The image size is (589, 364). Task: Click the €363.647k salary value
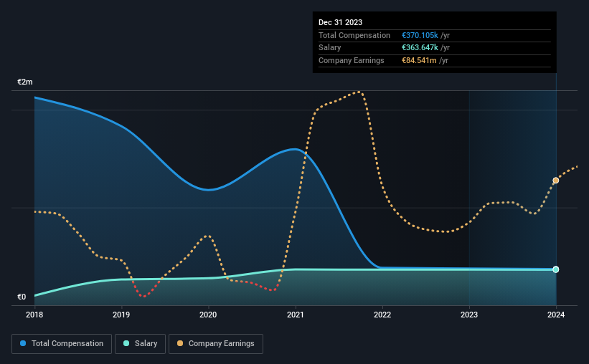click(420, 48)
